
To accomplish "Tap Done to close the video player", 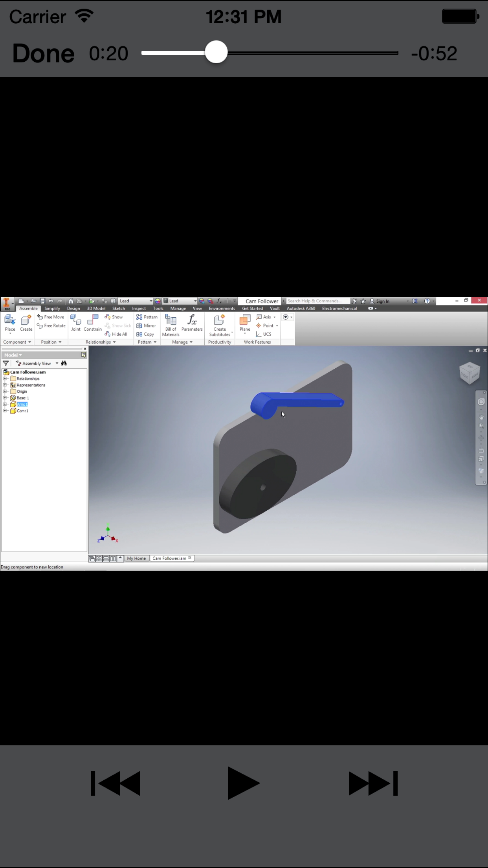I will coord(43,53).
